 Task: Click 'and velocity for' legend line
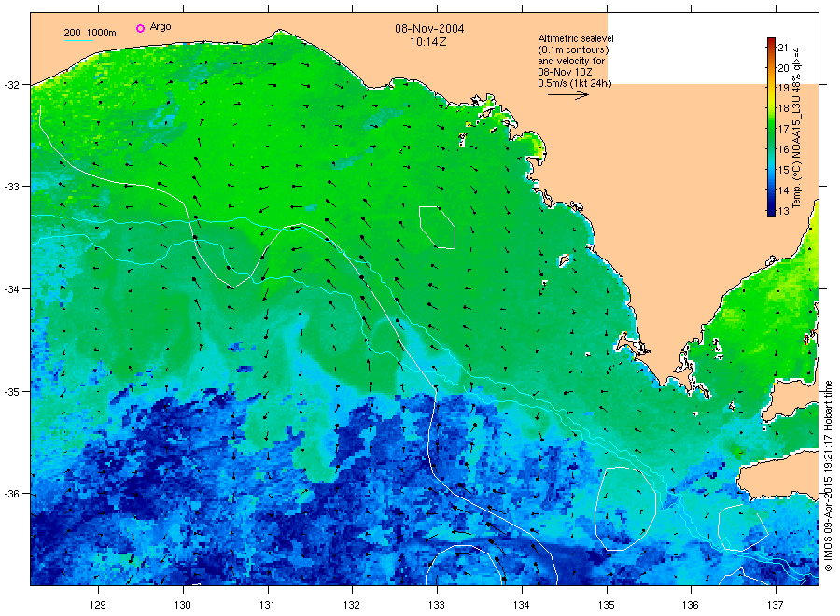571,61
